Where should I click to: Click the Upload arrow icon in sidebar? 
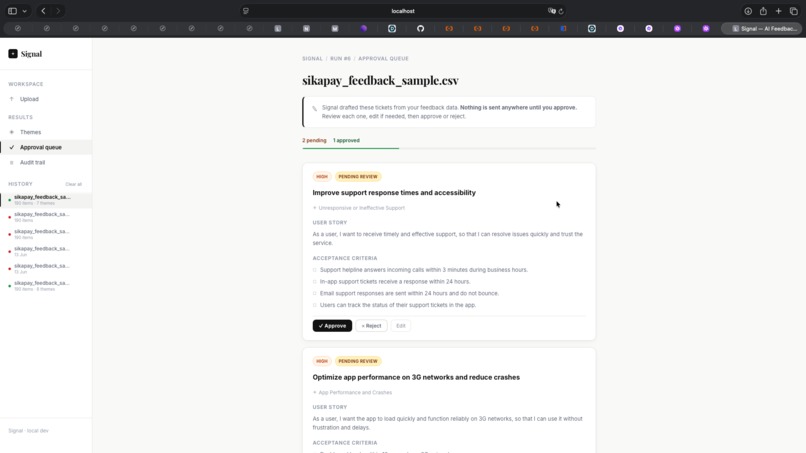click(12, 99)
